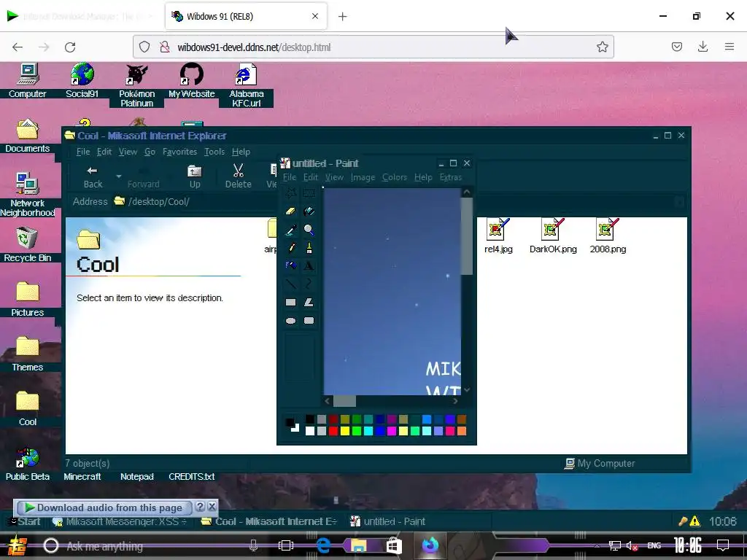Click Download audio from this page button
Viewport: 747px width, 560px height.
coord(104,507)
